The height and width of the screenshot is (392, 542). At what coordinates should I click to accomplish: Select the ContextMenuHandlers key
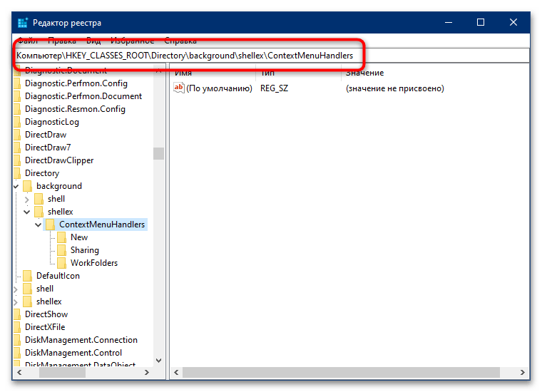pyautogui.click(x=102, y=225)
